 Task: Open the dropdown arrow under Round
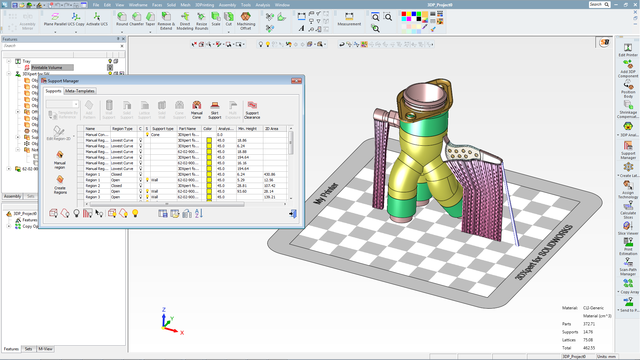pyautogui.click(x=122, y=32)
